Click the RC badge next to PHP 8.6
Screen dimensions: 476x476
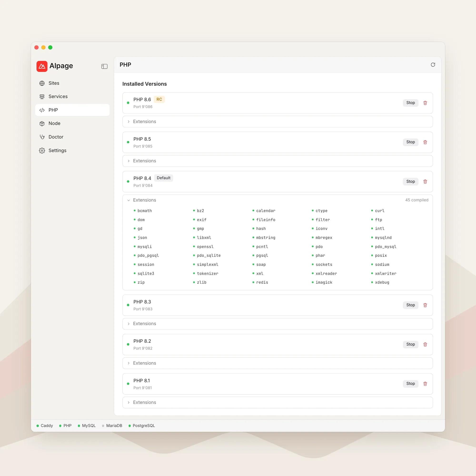coord(159,99)
